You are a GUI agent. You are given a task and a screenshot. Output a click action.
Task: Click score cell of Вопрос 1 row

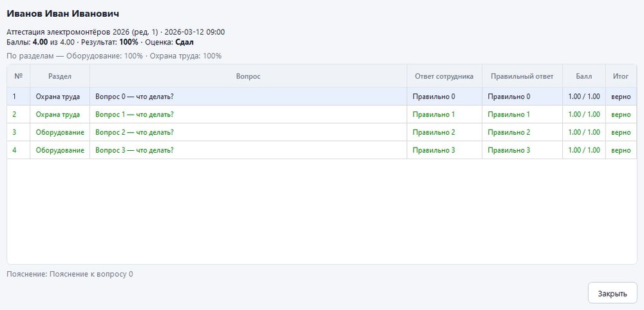tap(584, 114)
